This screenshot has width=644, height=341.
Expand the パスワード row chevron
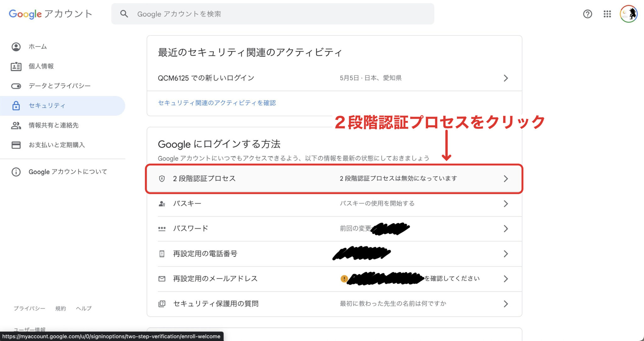506,228
